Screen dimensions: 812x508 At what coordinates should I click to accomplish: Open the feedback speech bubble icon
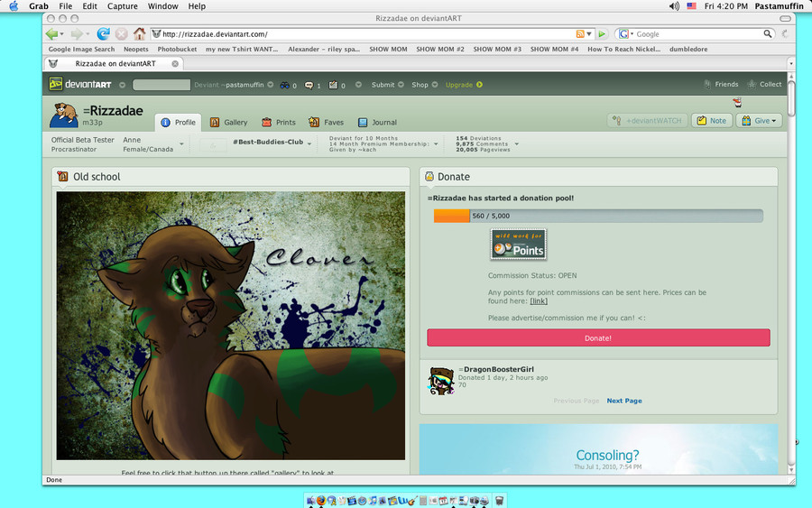[309, 85]
